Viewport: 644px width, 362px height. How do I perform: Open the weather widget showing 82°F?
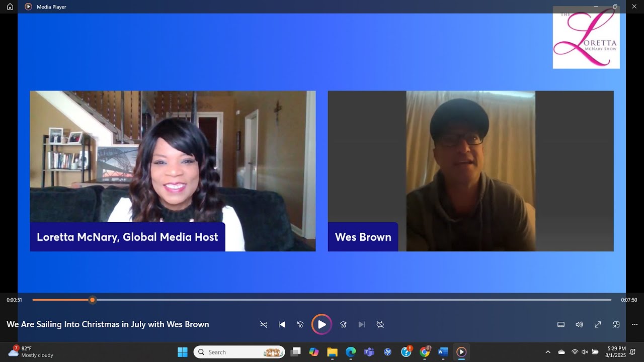(30, 352)
